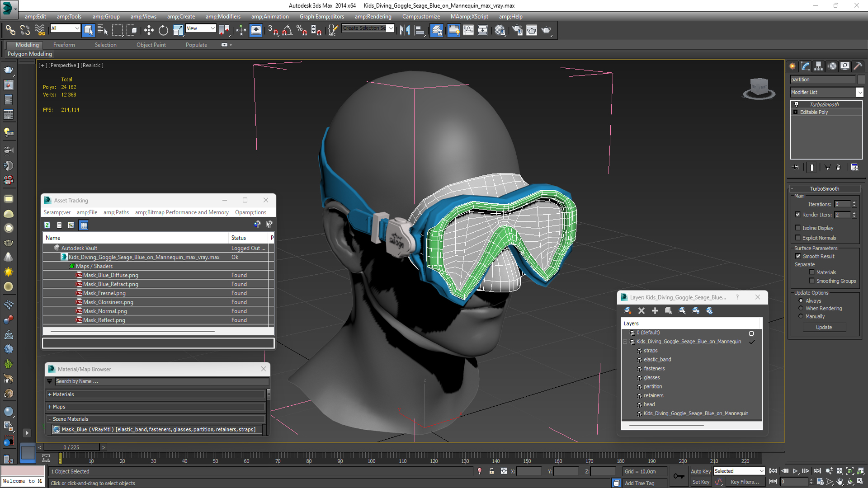This screenshot has height=488, width=868.
Task: Select the Manually update option
Action: point(801,316)
